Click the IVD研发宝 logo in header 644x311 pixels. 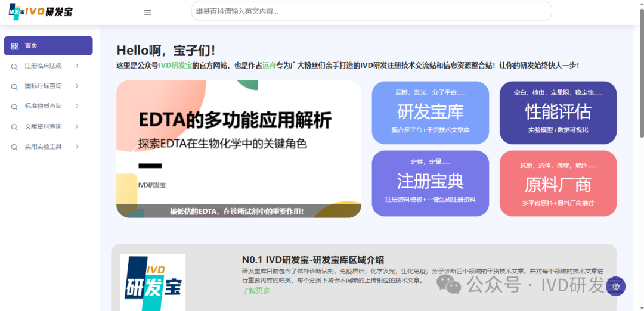tap(41, 12)
